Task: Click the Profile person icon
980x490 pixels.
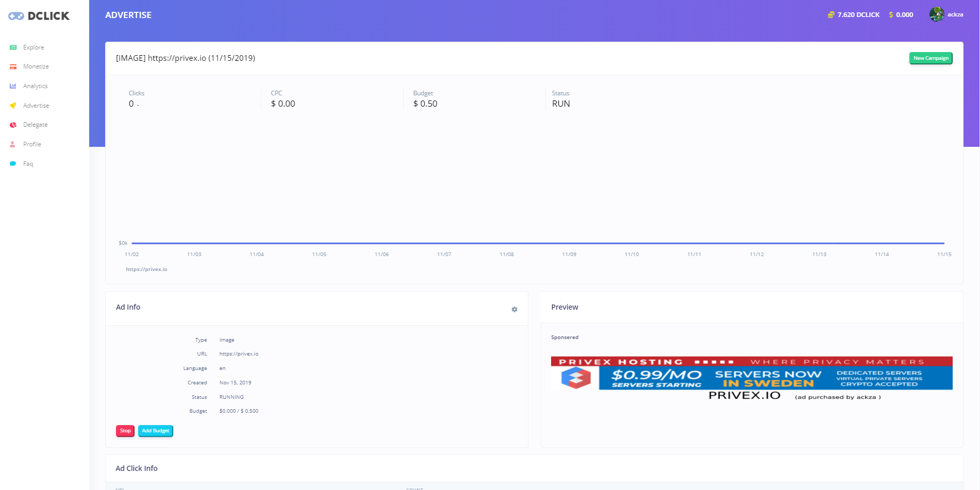Action: click(x=13, y=144)
